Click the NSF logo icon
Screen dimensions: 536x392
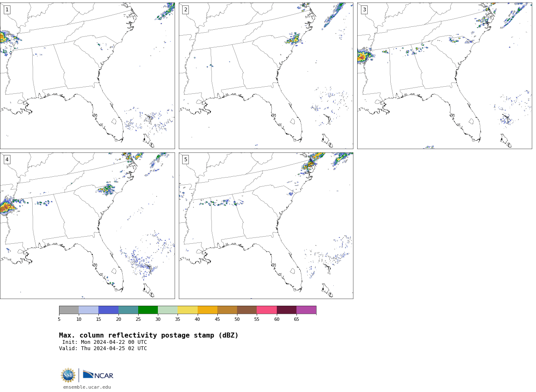68,375
